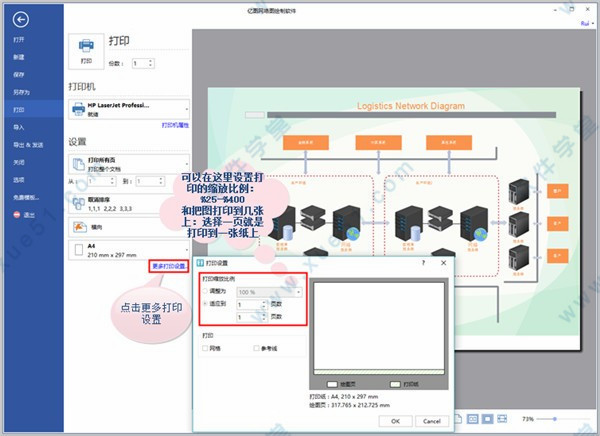The image size is (600, 436).
Task: Click the large Print printer icon button
Action: click(86, 51)
